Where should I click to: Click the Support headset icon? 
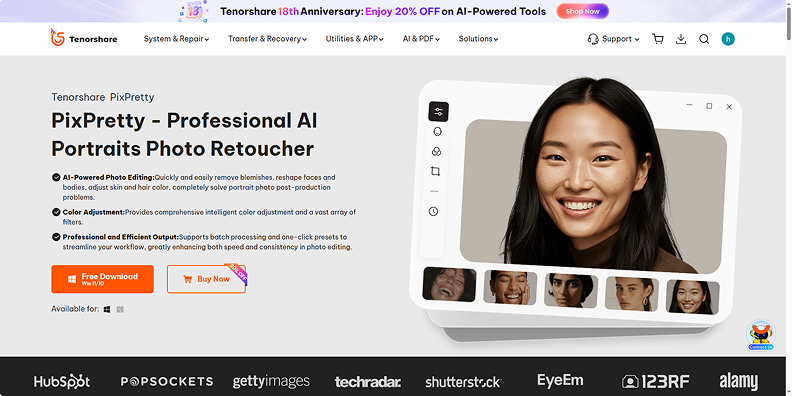pyautogui.click(x=593, y=39)
